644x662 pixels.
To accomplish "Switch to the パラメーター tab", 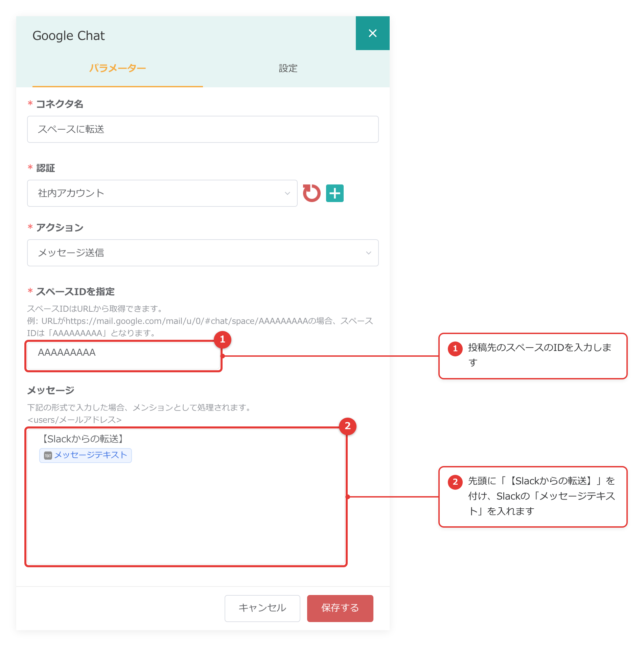I will click(117, 68).
